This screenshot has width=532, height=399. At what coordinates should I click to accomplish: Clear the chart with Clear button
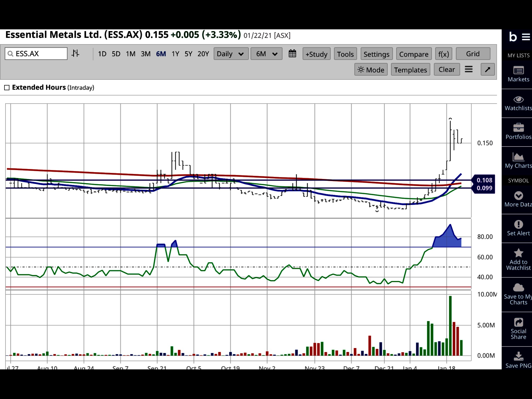tap(447, 69)
